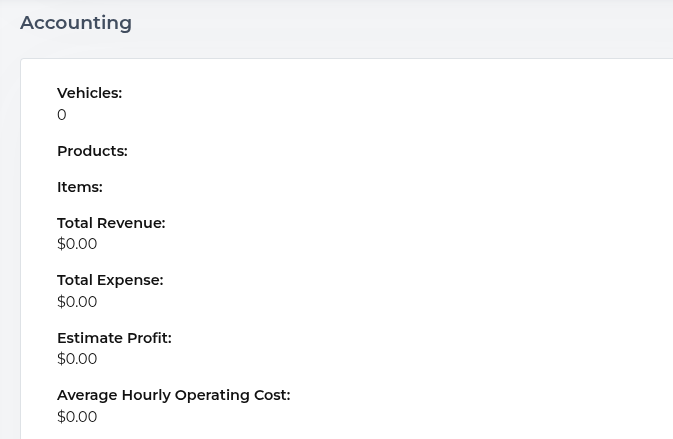This screenshot has width=673, height=439.
Task: Click the word Revenue in Total Revenue
Action: [131, 223]
